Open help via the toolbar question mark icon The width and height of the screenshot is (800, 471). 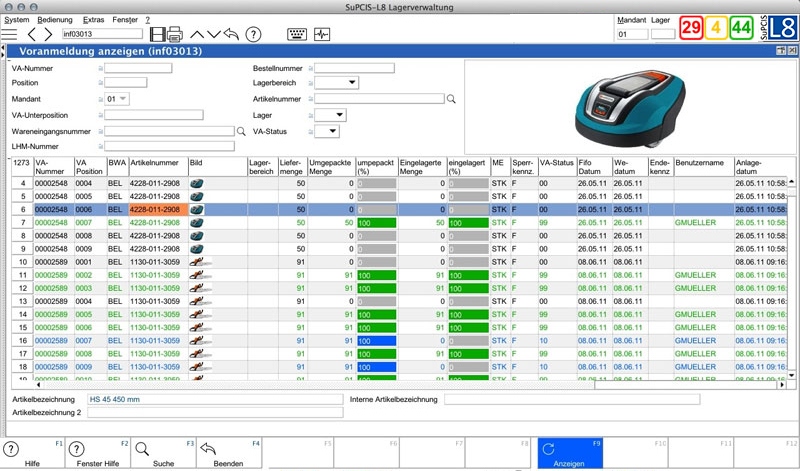coord(254,34)
